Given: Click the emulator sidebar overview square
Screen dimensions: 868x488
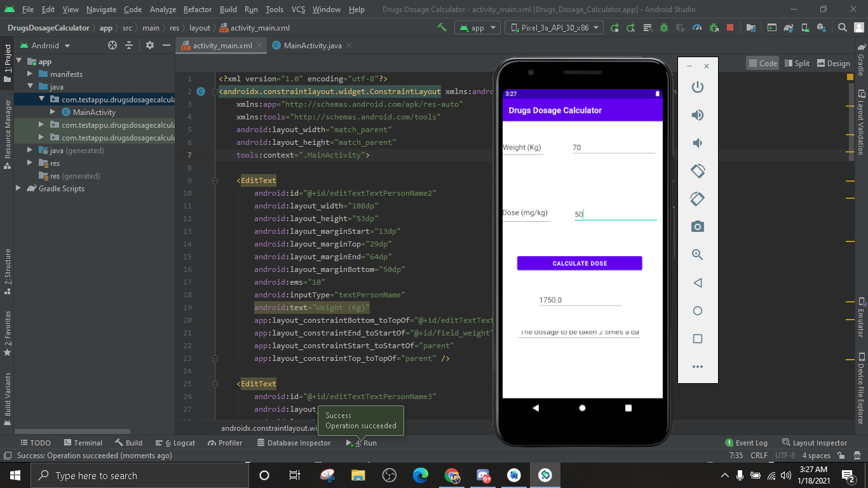Looking at the screenshot, I should (698, 339).
